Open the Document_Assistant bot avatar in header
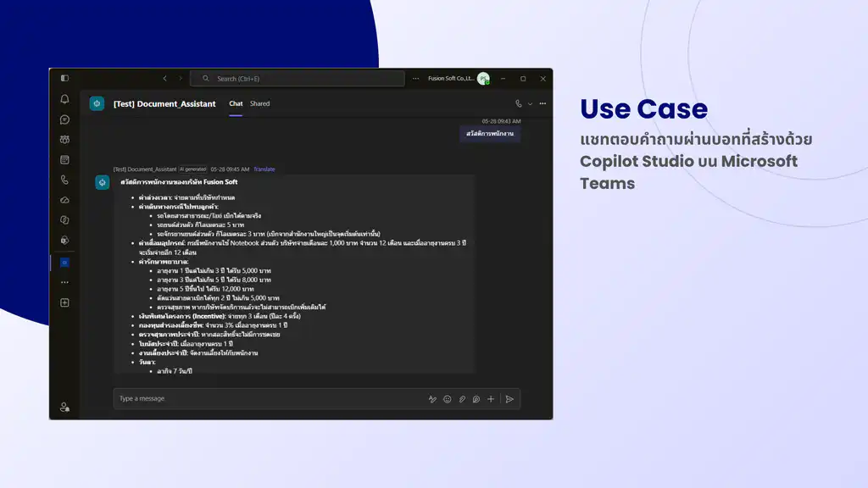This screenshot has height=488, width=868. pos(97,103)
